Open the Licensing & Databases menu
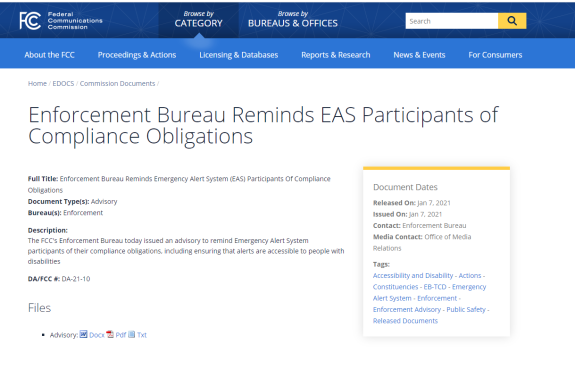575x386 pixels. (239, 55)
